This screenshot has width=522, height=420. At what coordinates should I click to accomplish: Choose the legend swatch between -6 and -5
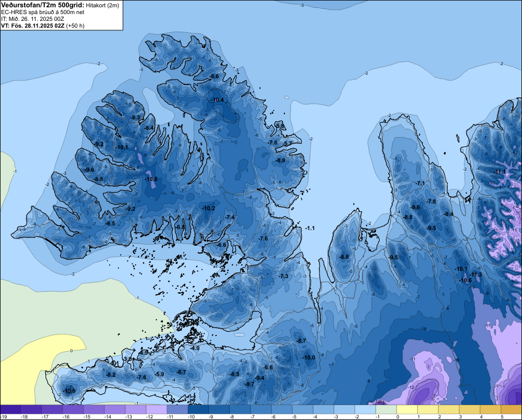click(282, 410)
